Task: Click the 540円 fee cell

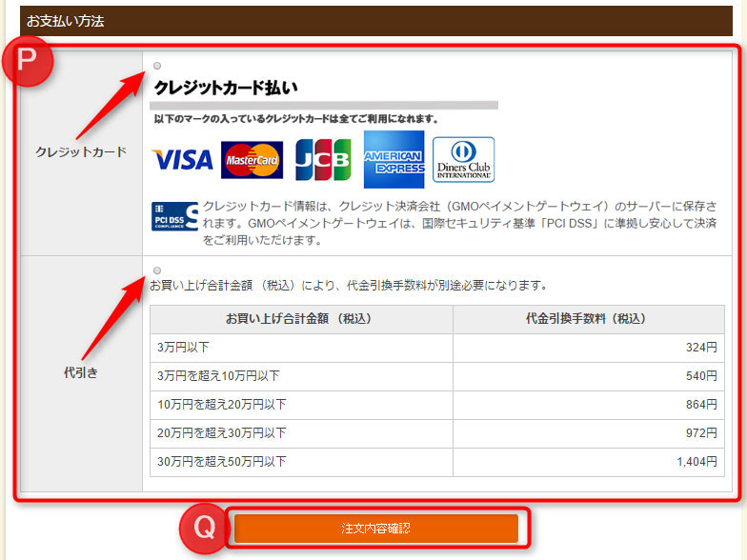Action: 589,376
